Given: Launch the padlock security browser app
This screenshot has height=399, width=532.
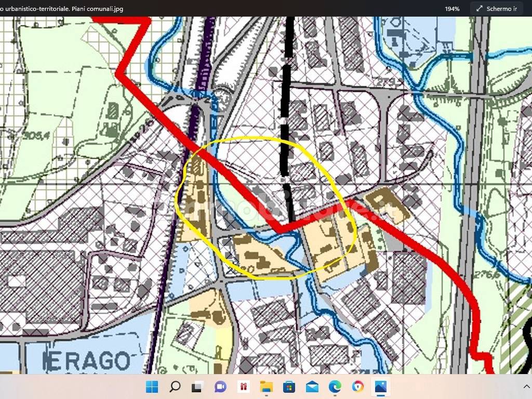Looking at the screenshot, I should click(358, 387).
